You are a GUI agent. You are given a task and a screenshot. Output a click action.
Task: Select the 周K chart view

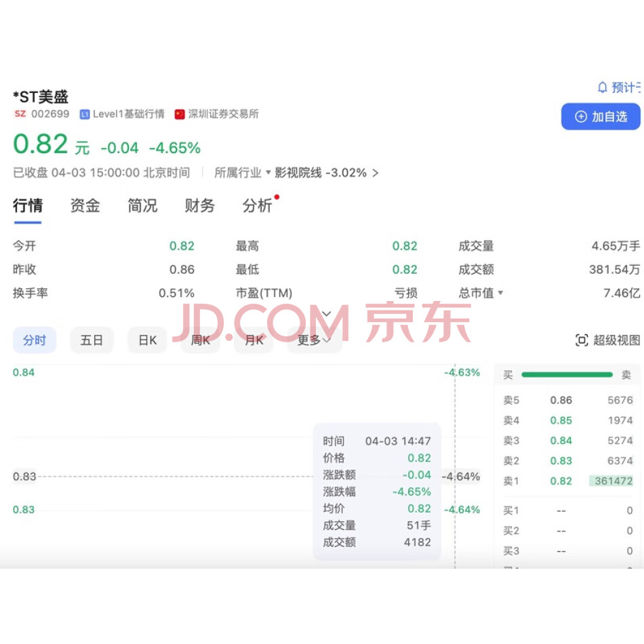(201, 340)
